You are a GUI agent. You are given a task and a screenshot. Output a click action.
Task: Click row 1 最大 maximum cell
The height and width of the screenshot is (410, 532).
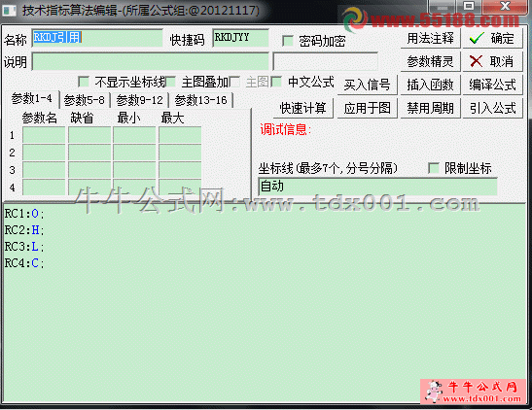click(180, 135)
